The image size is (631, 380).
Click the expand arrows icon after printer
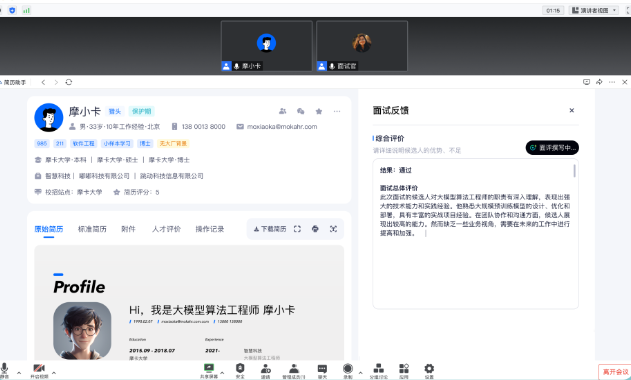[x=333, y=229]
